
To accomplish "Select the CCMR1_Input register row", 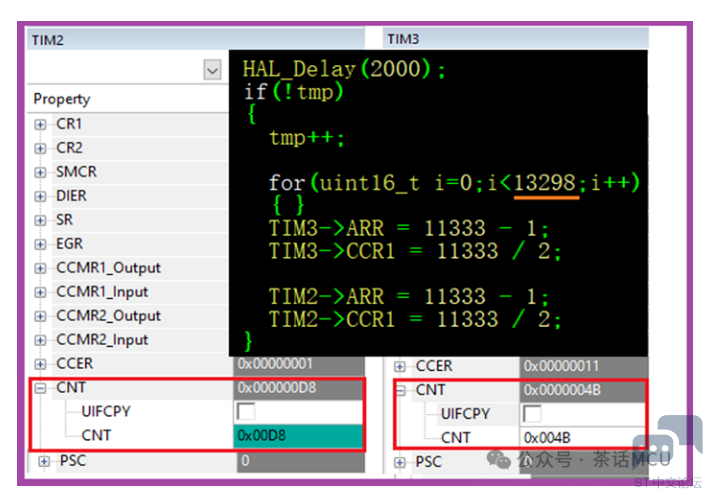I will (x=102, y=292).
